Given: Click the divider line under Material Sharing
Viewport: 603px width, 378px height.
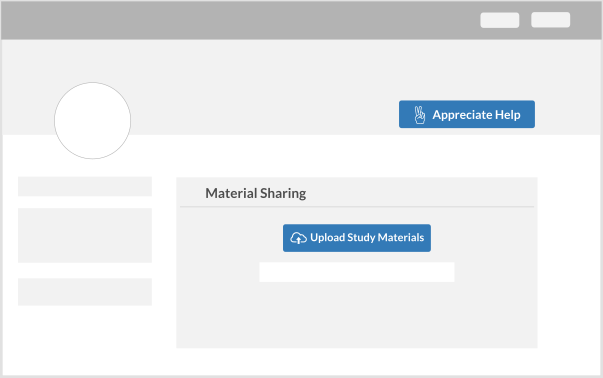Looking at the screenshot, I should [356, 207].
